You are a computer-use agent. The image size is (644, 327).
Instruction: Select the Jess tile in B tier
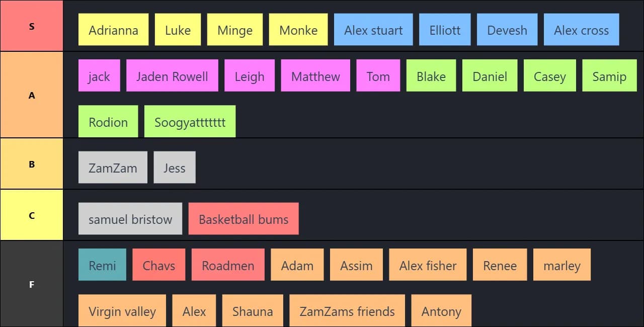(175, 167)
